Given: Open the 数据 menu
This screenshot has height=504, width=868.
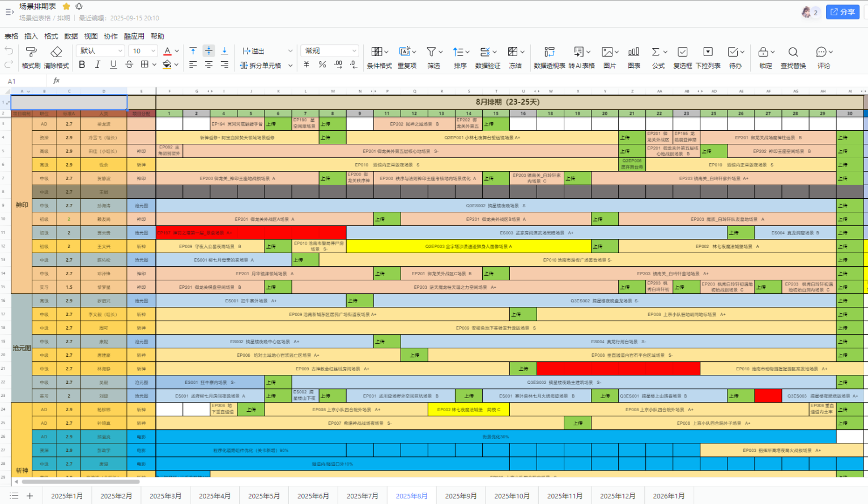Looking at the screenshot, I should point(71,36).
